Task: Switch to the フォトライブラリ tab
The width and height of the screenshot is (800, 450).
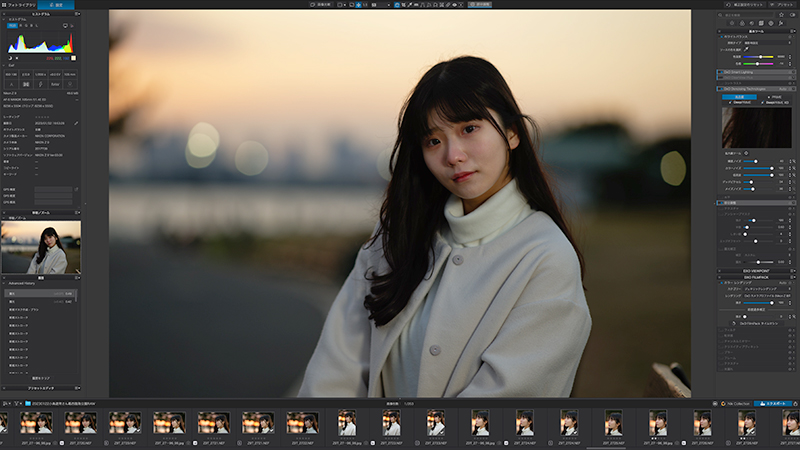Action: click(x=19, y=5)
